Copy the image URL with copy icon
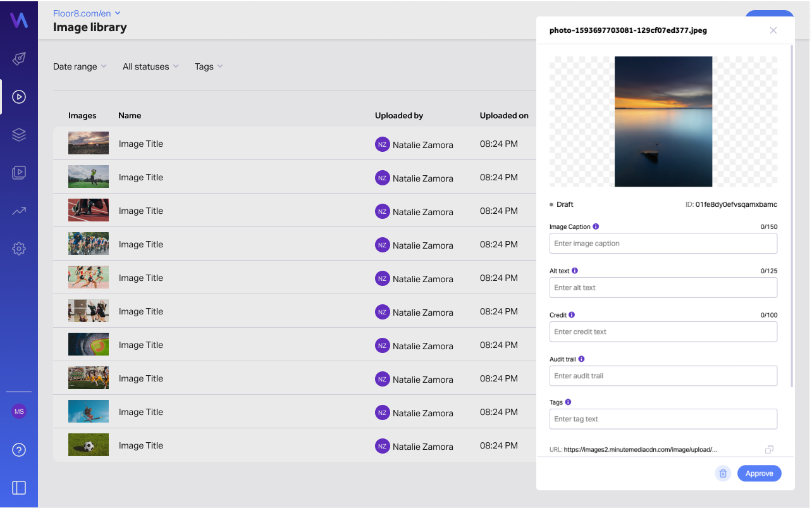 (x=769, y=450)
